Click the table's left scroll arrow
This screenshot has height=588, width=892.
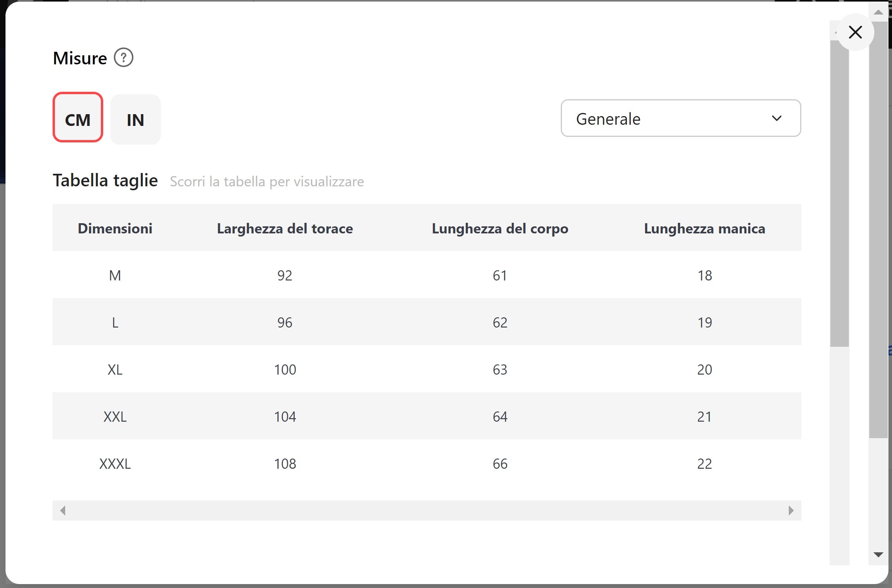click(x=63, y=510)
